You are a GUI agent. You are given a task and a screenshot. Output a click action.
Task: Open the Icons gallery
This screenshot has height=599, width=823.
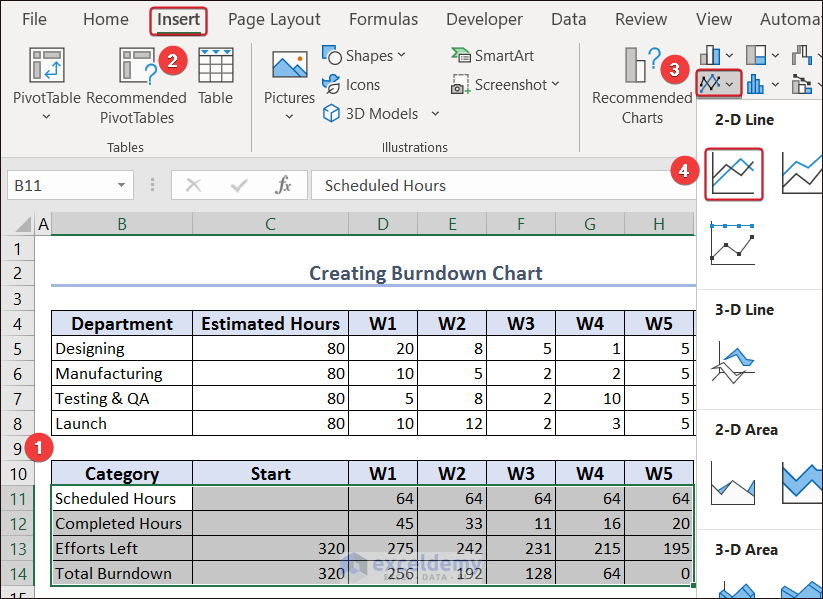351,85
